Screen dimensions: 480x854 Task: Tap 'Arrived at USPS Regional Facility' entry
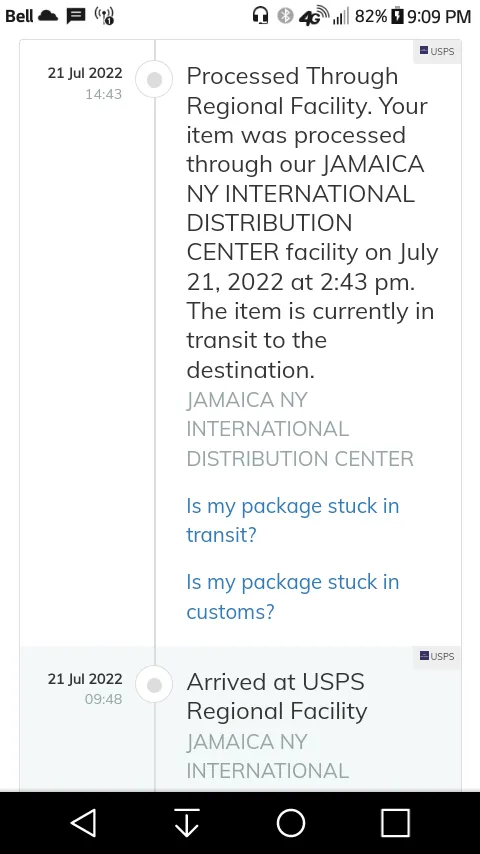pyautogui.click(x=277, y=696)
